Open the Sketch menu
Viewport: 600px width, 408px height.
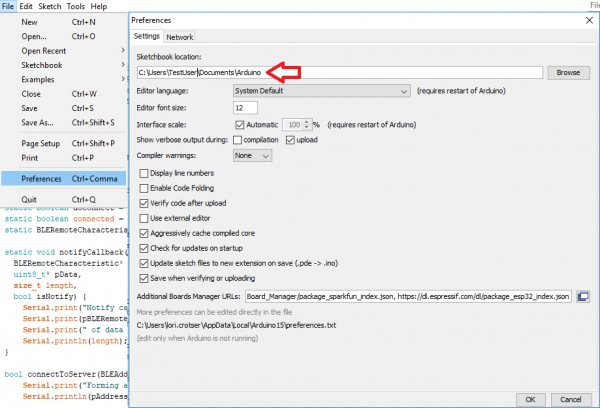(50, 6)
